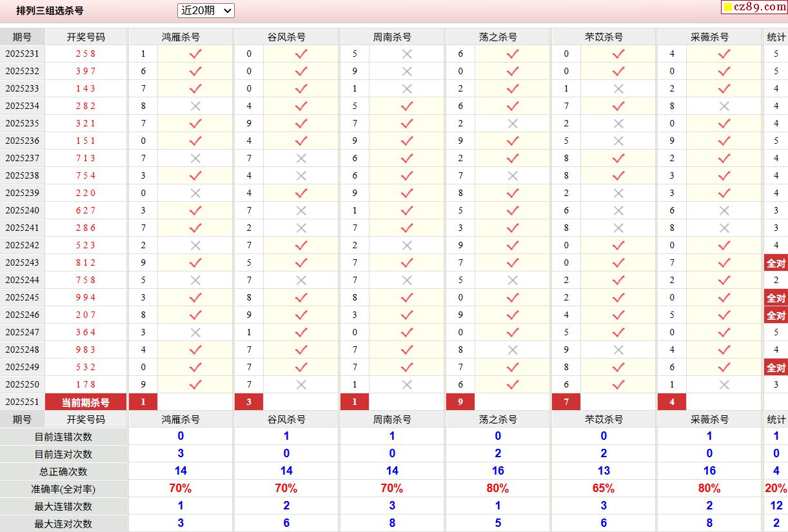Click the 荡之杀号 check mark for period 2025250
This screenshot has height=532, width=788.
pyautogui.click(x=513, y=385)
